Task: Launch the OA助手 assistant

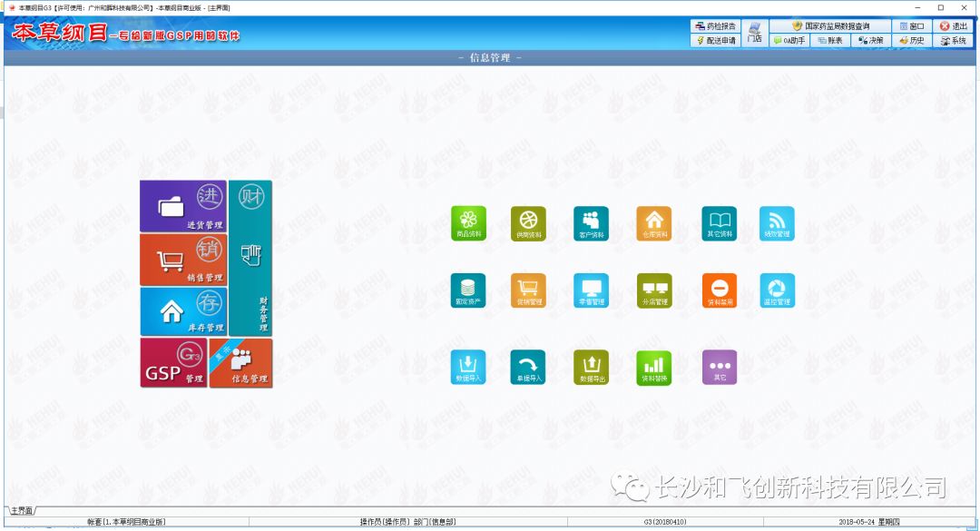Action: 789,40
